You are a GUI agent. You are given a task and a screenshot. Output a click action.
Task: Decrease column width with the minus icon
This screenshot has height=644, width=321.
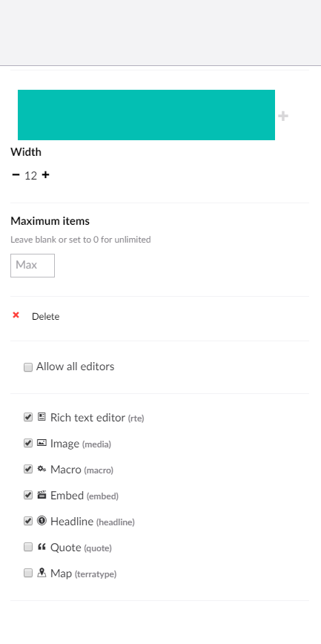point(16,175)
